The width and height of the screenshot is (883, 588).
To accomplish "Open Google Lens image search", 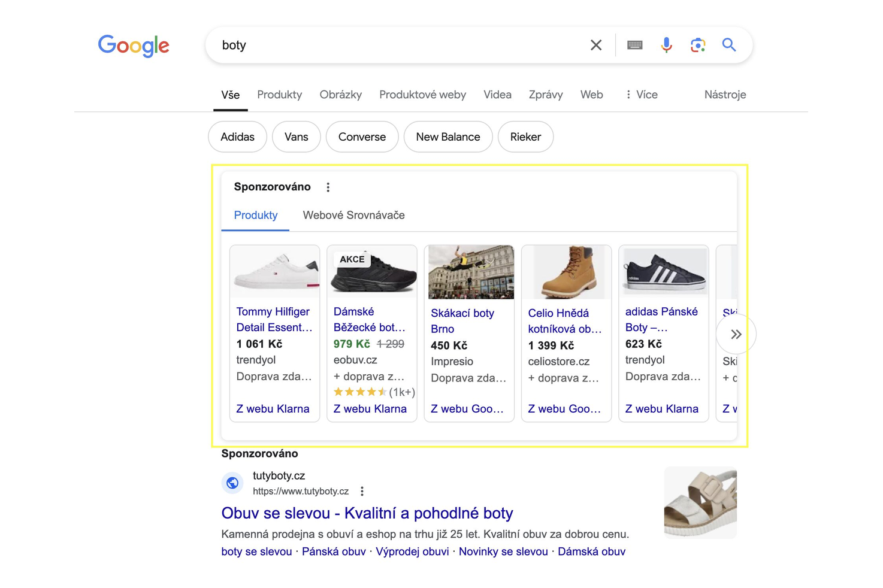I will coord(697,45).
